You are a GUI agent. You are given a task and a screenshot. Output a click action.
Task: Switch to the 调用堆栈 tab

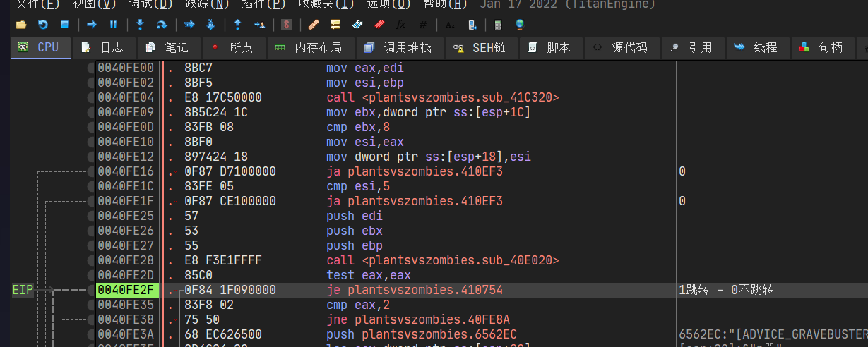click(399, 48)
